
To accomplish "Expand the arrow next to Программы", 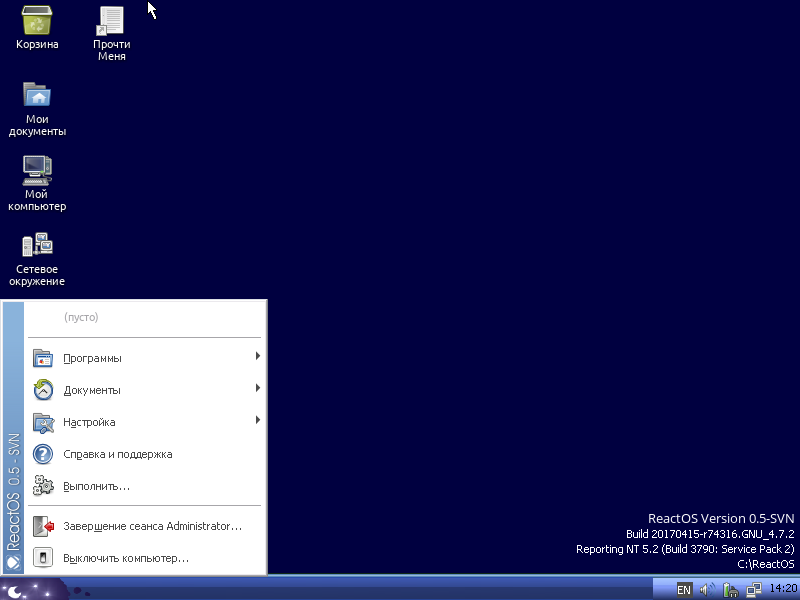I will tap(258, 356).
